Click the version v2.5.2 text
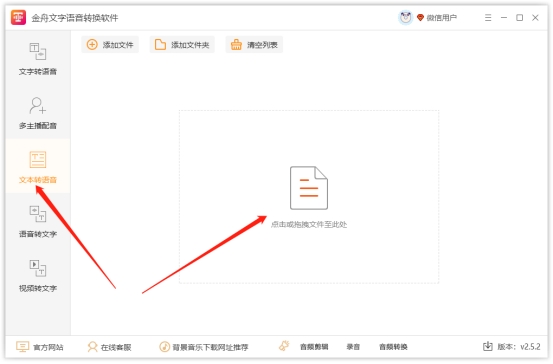 pos(519,347)
